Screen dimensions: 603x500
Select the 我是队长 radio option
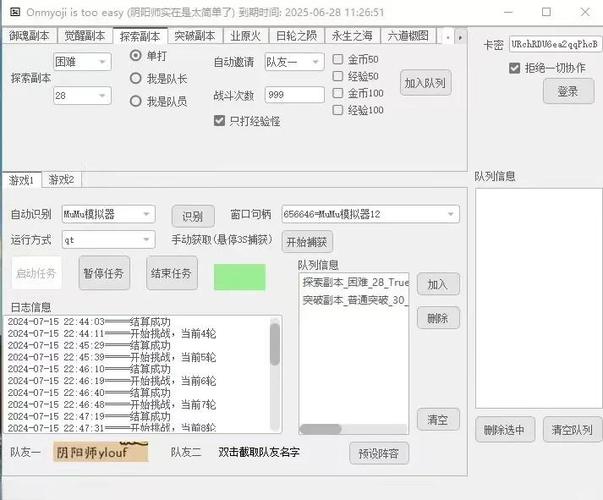click(136, 77)
